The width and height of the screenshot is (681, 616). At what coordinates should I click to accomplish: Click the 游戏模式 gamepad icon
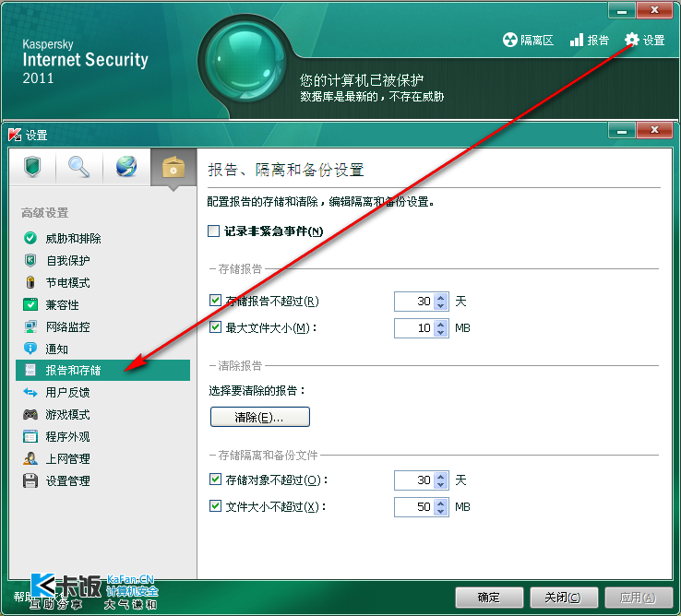(30, 415)
